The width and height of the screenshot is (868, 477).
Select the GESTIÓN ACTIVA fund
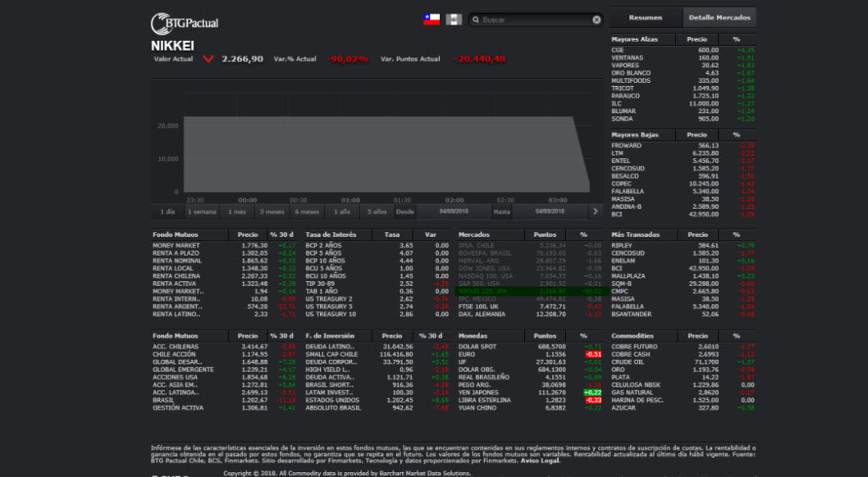pyautogui.click(x=224, y=408)
